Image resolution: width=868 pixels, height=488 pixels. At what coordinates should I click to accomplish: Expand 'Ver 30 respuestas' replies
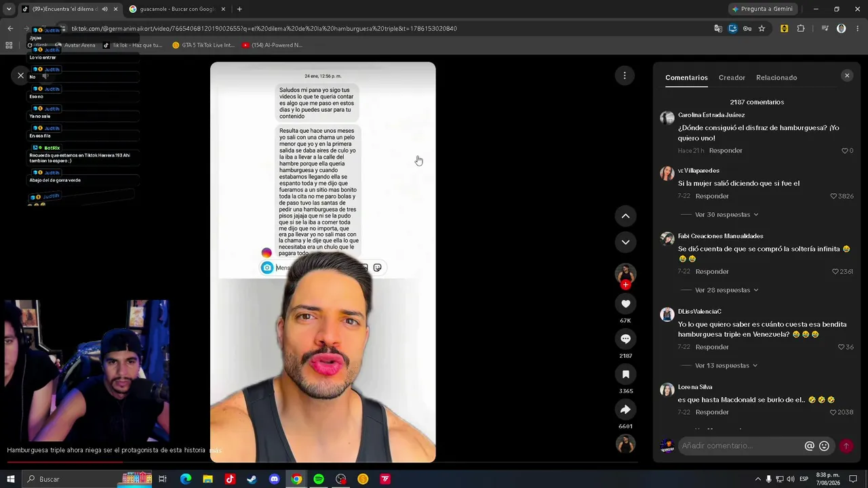tap(726, 215)
